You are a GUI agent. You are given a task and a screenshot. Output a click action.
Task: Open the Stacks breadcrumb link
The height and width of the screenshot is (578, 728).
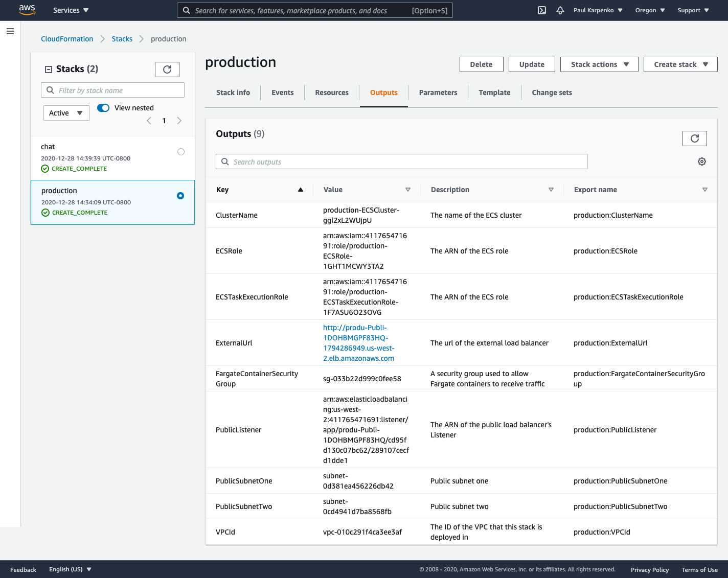click(122, 39)
